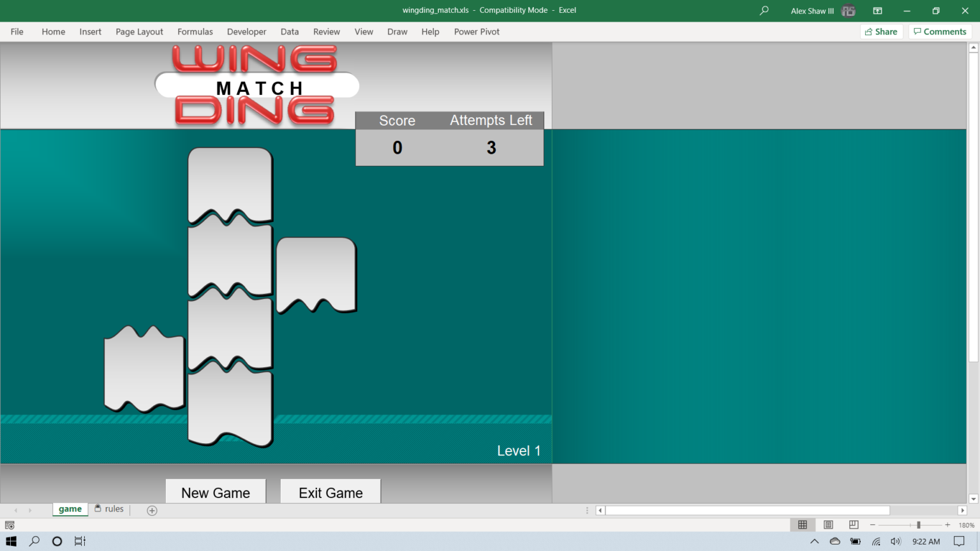980x551 pixels.
Task: Click the Search icon in the title bar
Action: (763, 10)
